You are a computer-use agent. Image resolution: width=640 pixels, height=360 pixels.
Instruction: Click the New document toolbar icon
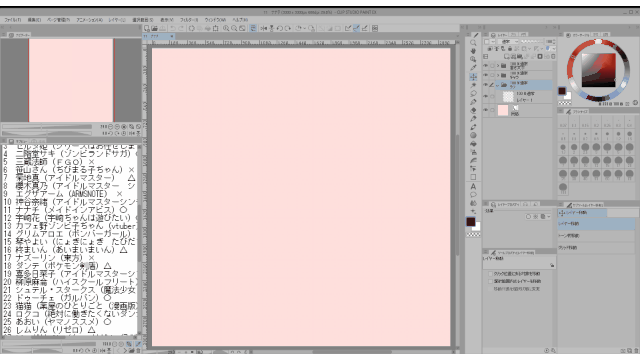click(x=147, y=28)
